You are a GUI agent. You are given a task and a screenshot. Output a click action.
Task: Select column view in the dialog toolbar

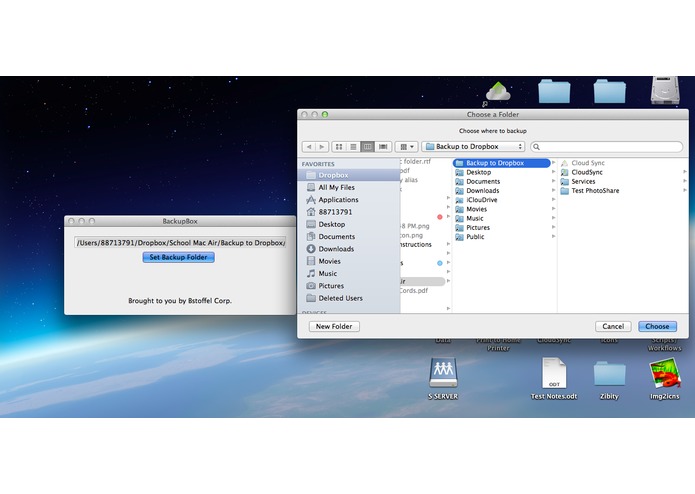[x=367, y=147]
